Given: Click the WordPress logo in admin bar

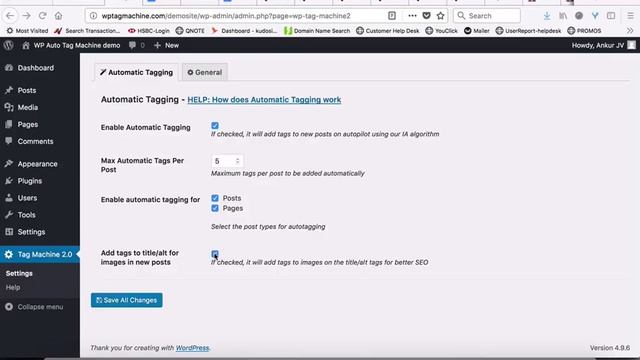Looking at the screenshot, I should click(x=9, y=45).
